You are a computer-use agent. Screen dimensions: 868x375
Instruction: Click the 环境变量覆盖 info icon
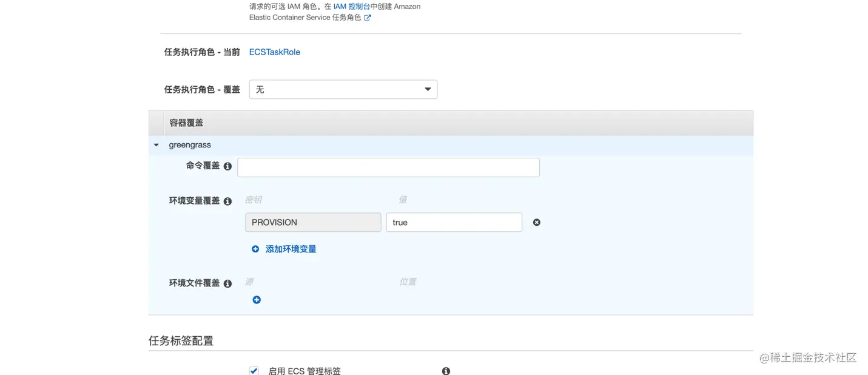tap(227, 201)
